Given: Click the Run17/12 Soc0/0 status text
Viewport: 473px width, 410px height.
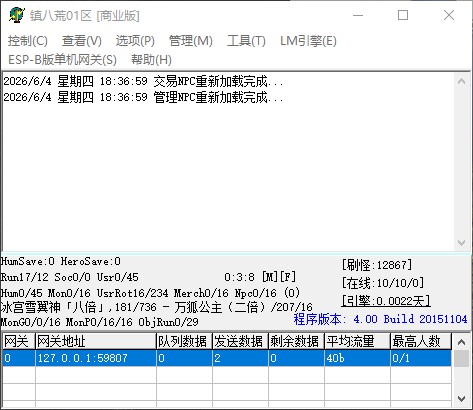Looking at the screenshot, I should tap(70, 277).
